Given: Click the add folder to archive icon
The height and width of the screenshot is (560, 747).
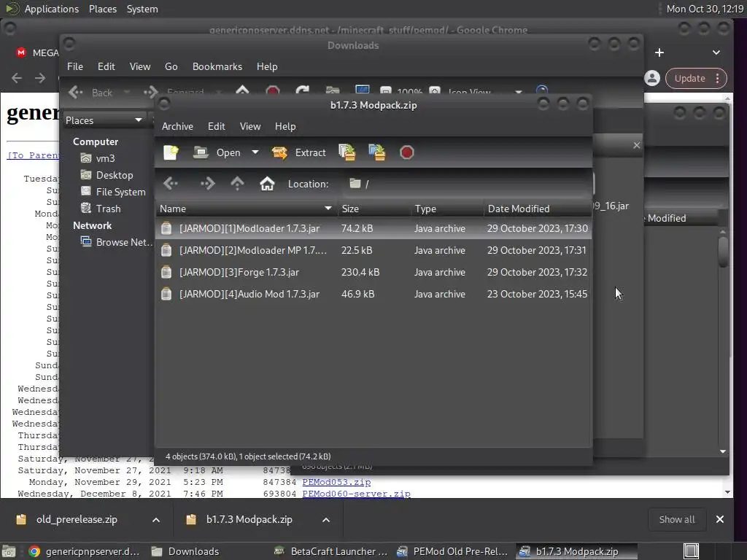Looking at the screenshot, I should (377, 152).
